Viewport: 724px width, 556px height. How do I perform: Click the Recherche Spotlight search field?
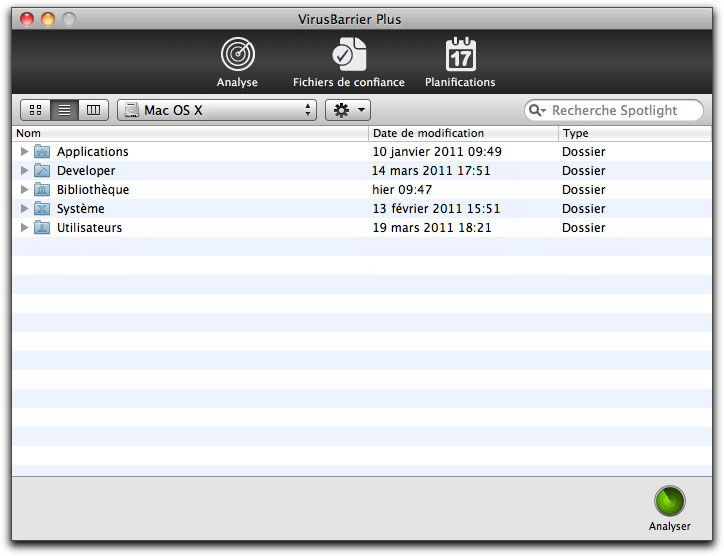point(614,110)
